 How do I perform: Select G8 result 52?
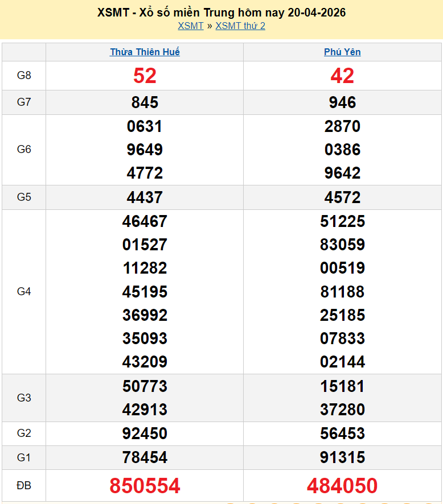point(145,76)
